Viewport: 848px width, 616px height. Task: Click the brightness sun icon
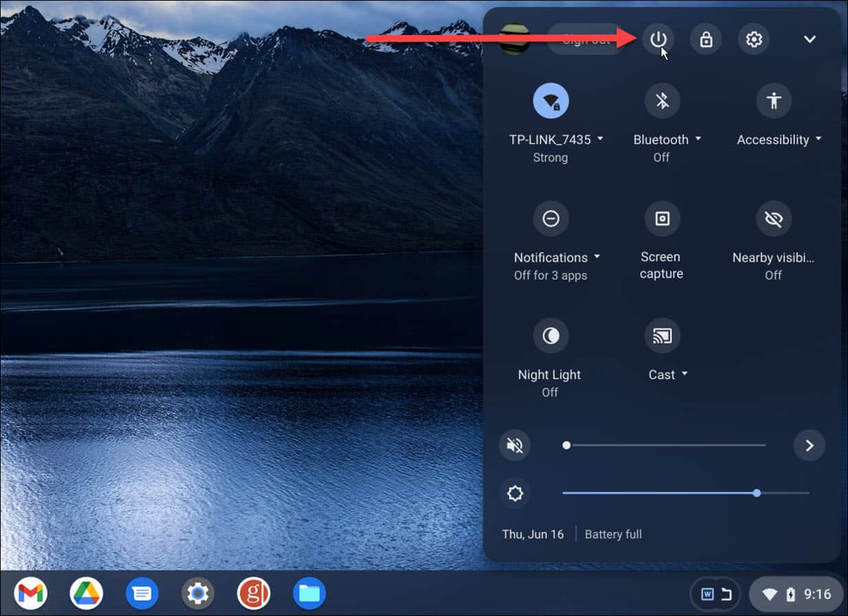point(515,493)
